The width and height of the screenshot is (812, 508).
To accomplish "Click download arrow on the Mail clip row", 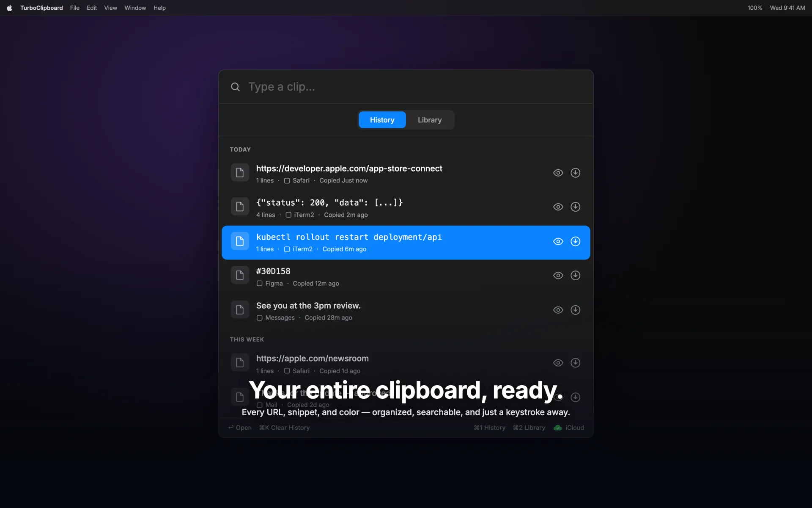I will pos(575,397).
